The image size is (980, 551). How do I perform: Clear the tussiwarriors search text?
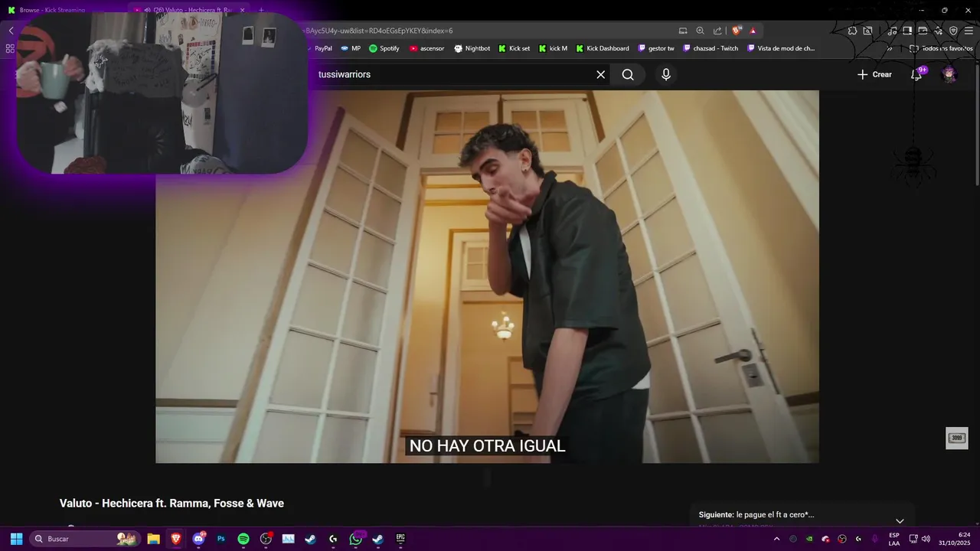coord(600,74)
